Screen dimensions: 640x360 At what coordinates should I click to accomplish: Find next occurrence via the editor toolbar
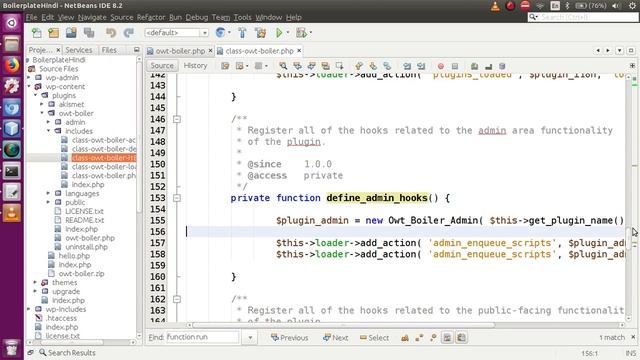point(311,66)
